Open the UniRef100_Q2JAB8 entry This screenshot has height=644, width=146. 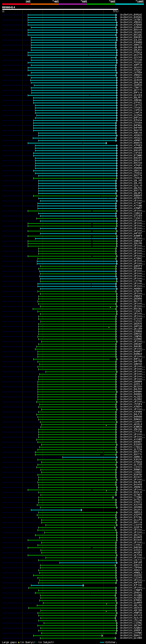[x=131, y=638]
